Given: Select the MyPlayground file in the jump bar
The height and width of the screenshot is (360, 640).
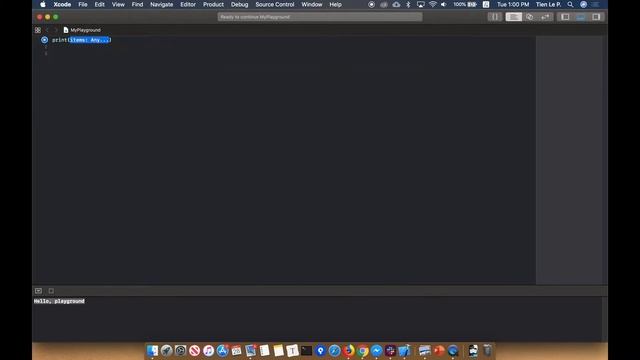Looking at the screenshot, I should tap(82, 30).
